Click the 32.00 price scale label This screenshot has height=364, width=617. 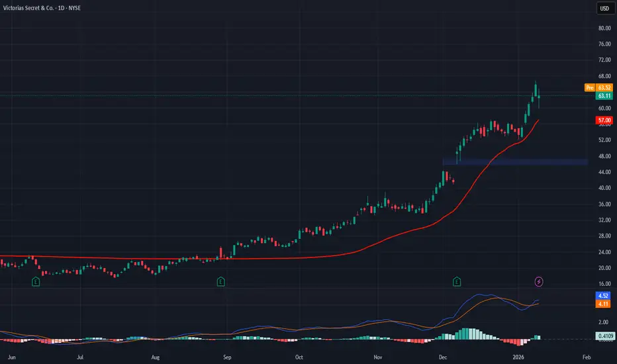(604, 220)
